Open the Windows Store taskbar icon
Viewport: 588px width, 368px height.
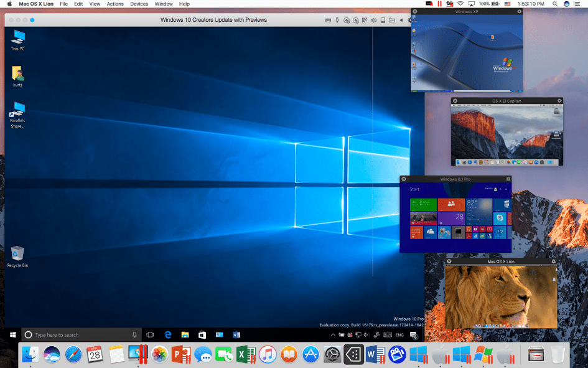click(202, 334)
